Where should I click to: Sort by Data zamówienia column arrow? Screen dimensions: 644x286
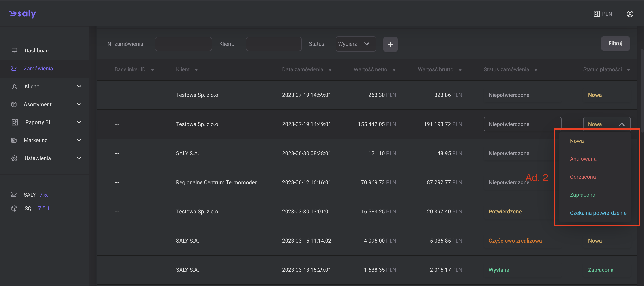click(330, 70)
